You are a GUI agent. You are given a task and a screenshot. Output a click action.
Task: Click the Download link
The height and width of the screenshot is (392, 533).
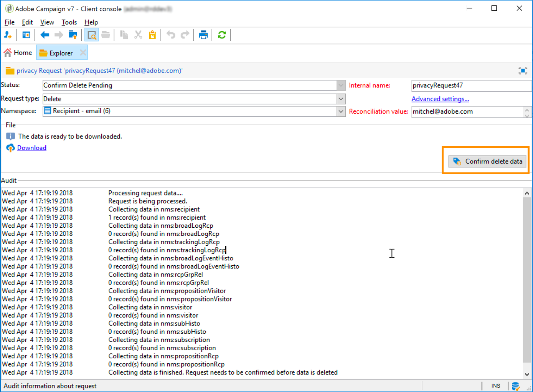click(32, 148)
